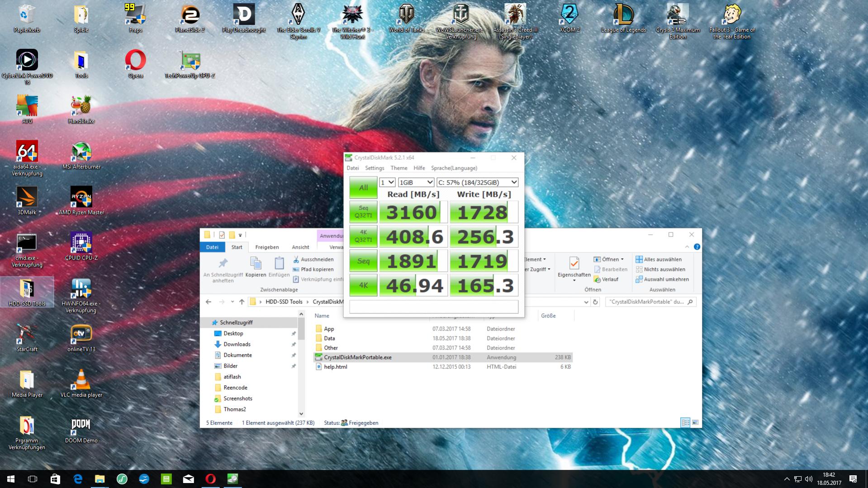Toggle the Explorer large icons view button
Screen dimensions: 868x488
[x=695, y=422]
